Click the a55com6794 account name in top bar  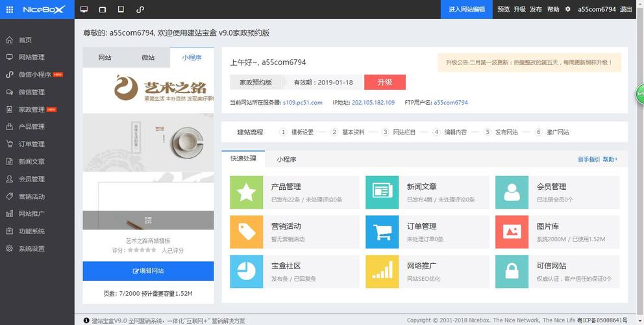coord(597,10)
